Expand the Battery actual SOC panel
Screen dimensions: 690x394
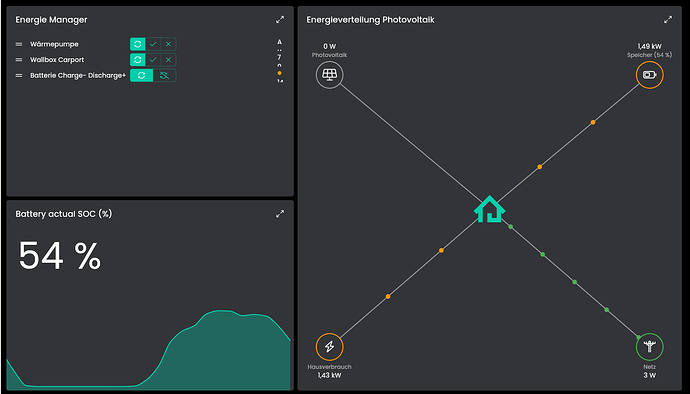[x=280, y=214]
